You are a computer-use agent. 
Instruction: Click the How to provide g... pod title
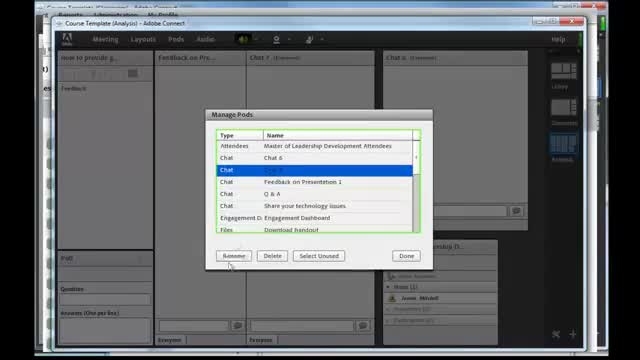point(89,58)
